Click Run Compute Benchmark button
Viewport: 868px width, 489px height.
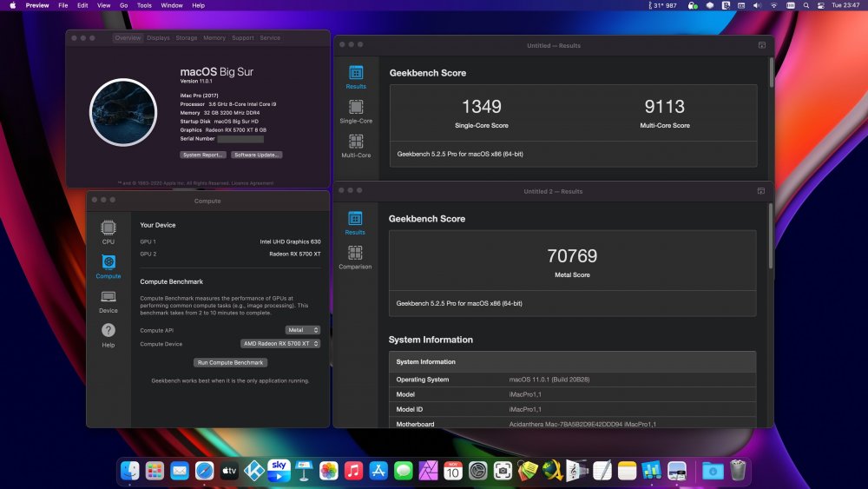click(x=230, y=363)
